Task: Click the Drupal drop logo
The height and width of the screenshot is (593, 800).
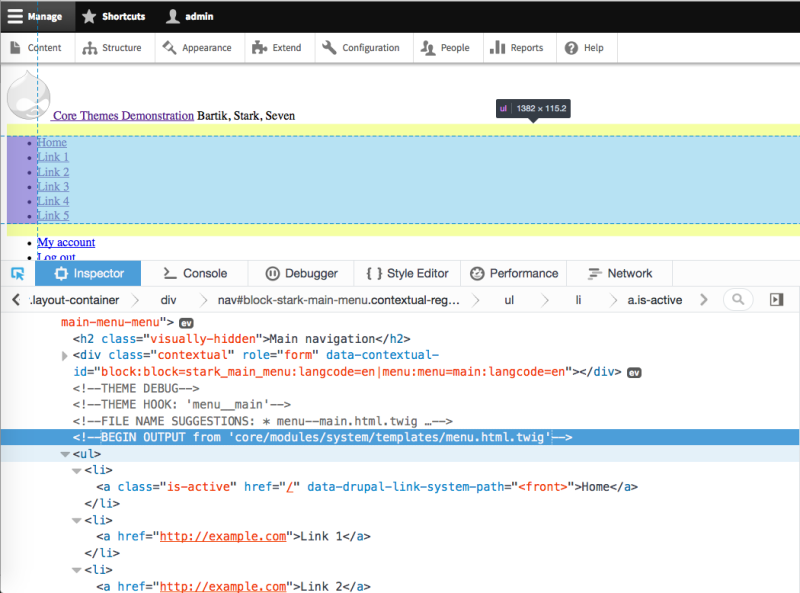Action: [x=29, y=96]
